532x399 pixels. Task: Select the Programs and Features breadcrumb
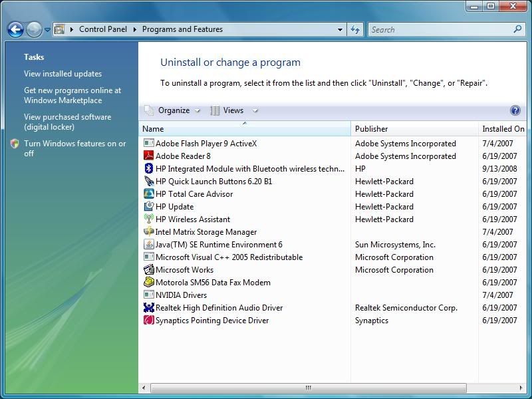click(182, 29)
